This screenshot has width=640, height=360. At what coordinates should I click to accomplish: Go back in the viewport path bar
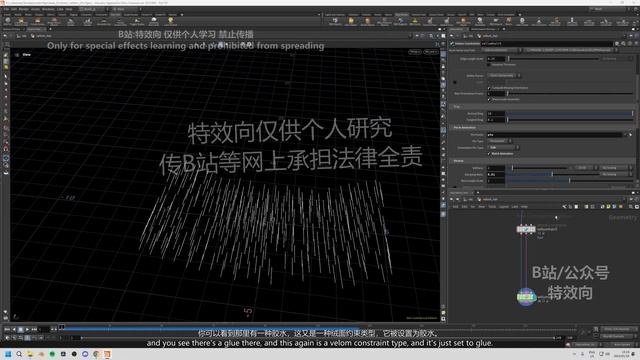point(5,36)
